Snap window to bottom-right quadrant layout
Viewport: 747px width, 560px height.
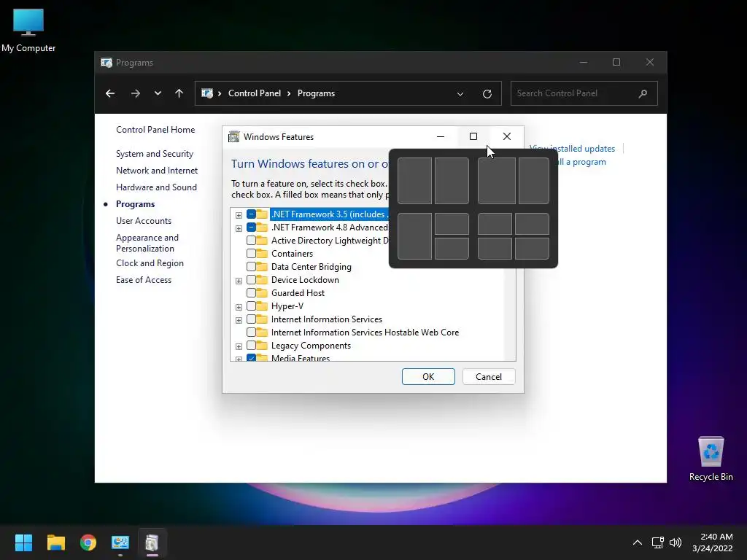click(x=532, y=249)
